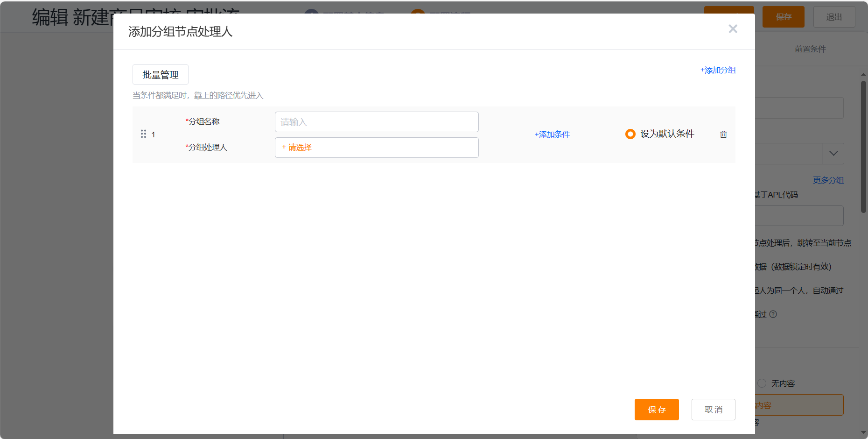Click the 更多分组 link in background panel

point(828,180)
